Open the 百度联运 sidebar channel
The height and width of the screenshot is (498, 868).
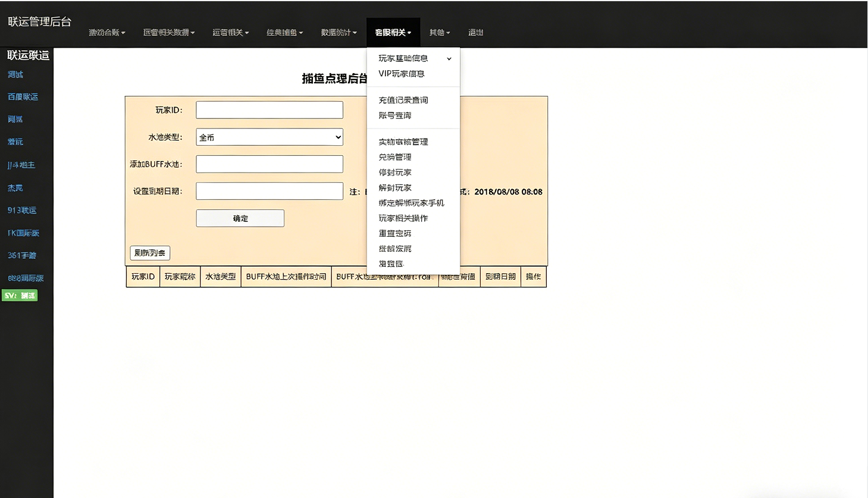click(23, 96)
